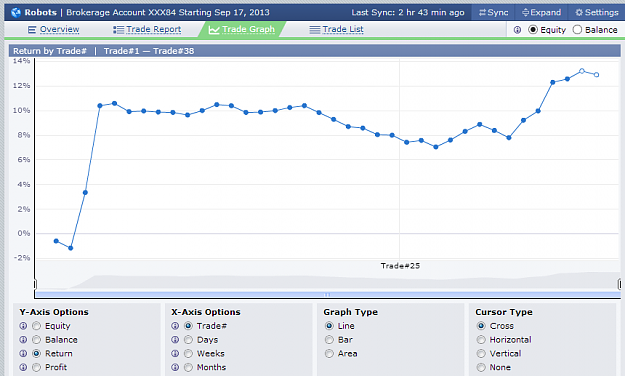Screen dimensions: 625x376
Task: Select Days under X-Axis Options
Action: coord(189,340)
